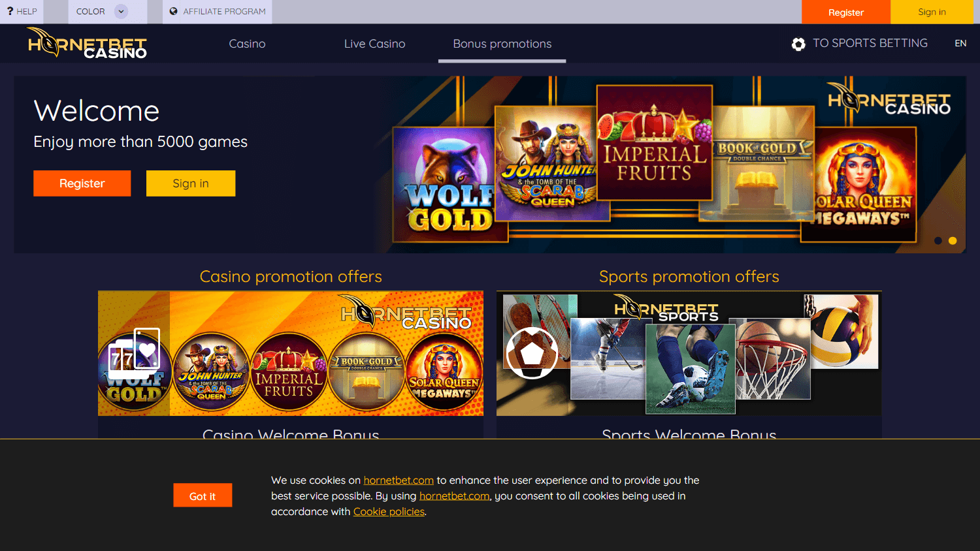Open the Cookie policies link
Viewport: 980px width, 551px height.
pyautogui.click(x=389, y=512)
